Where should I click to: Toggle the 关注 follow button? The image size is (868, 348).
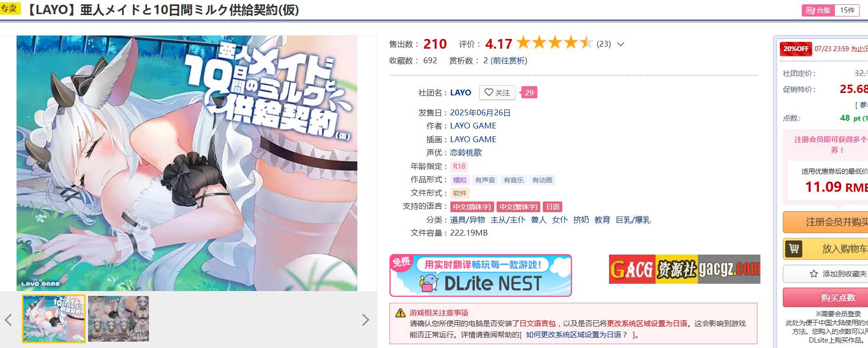click(498, 92)
